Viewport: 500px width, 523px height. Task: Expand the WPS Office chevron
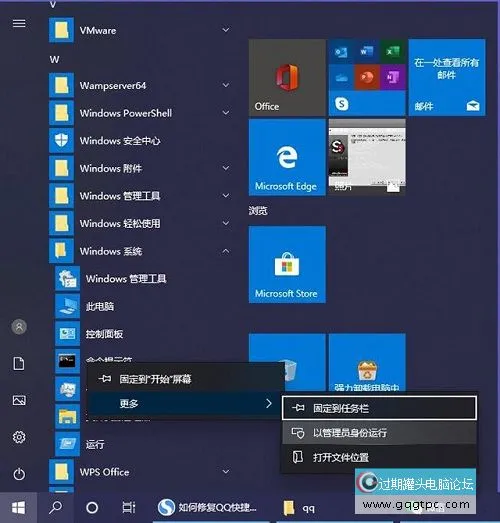(226, 471)
